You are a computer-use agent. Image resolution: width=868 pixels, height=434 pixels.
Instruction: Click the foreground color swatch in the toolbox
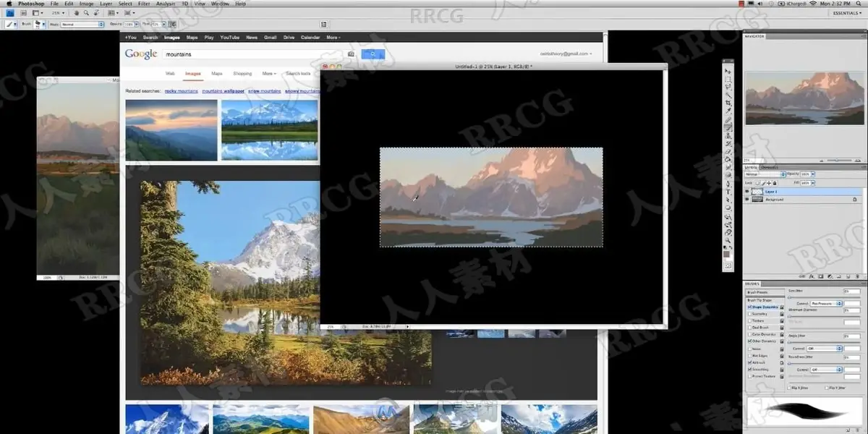[x=728, y=254]
